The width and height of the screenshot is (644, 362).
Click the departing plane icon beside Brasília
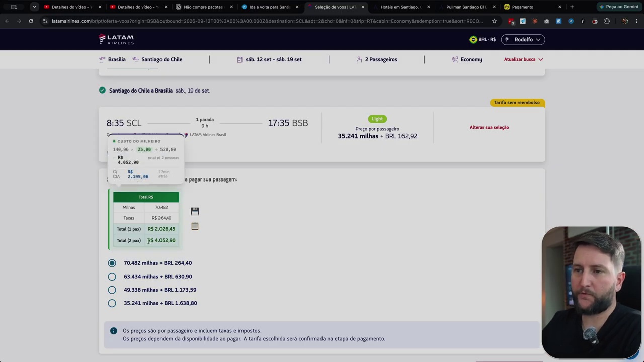pos(102,59)
